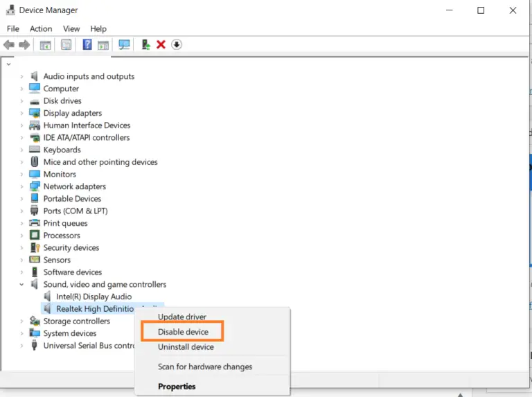The image size is (532, 397).
Task: Click the Help toolbar icon with question mark
Action: [87, 45]
